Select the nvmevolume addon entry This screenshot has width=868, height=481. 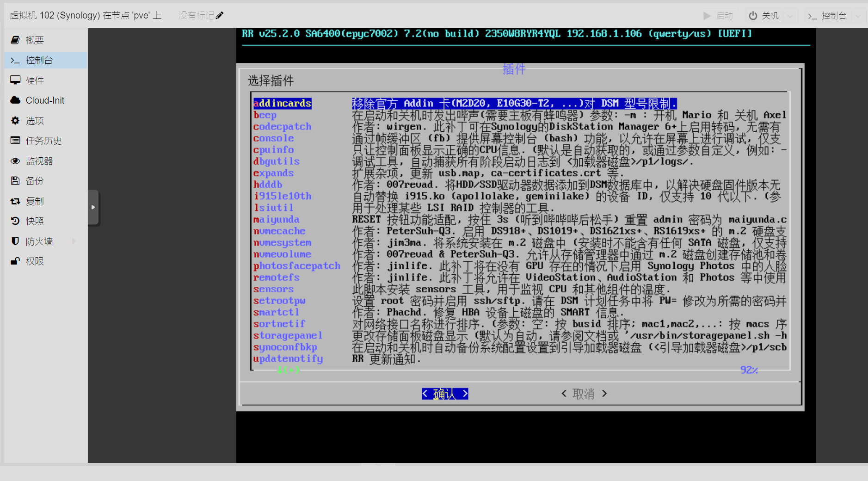[283, 254]
